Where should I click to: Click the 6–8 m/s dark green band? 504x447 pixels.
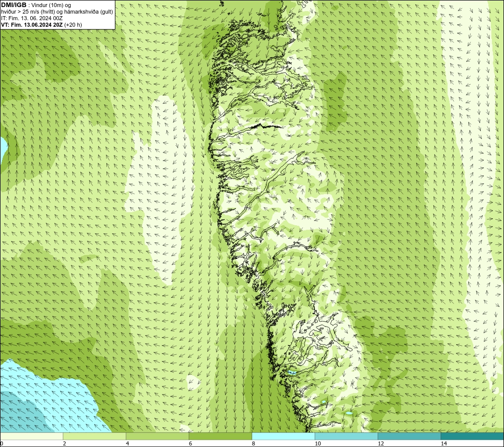[x=221, y=436]
